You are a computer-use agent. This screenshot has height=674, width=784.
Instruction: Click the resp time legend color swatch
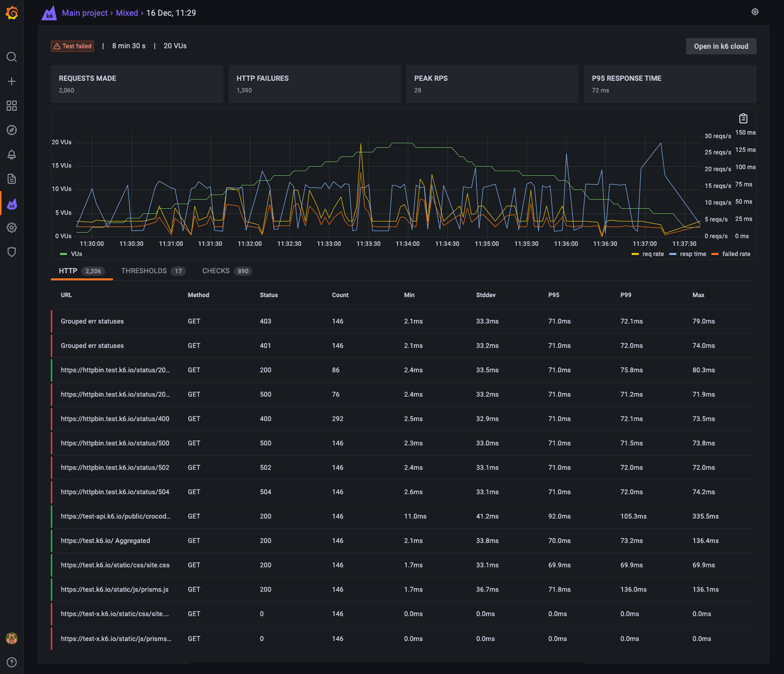pos(673,254)
